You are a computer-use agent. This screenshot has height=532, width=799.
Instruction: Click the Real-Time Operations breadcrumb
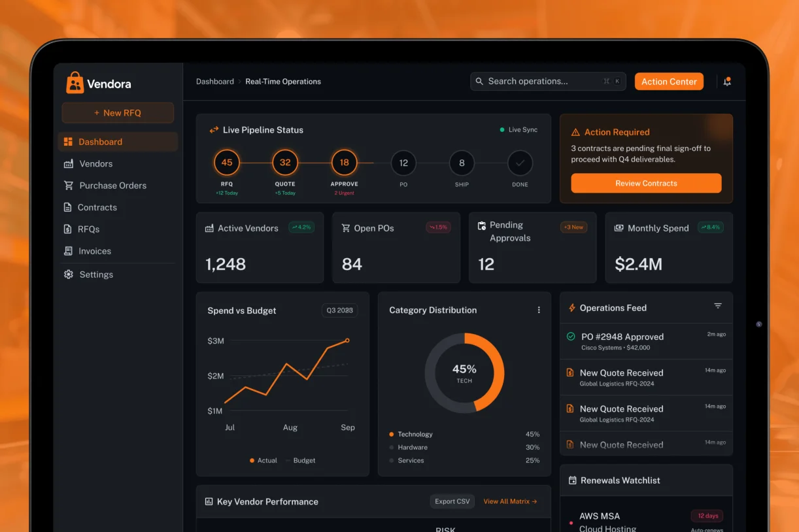283,82
